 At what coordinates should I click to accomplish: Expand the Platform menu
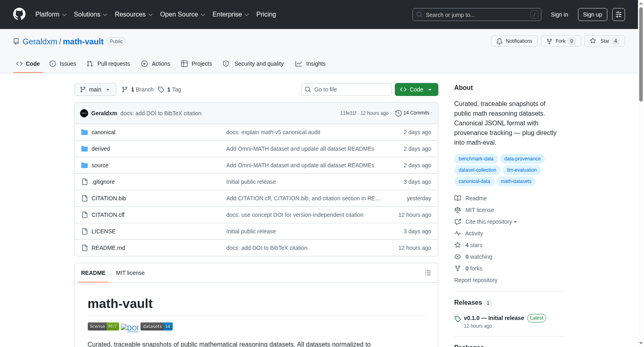pyautogui.click(x=51, y=15)
